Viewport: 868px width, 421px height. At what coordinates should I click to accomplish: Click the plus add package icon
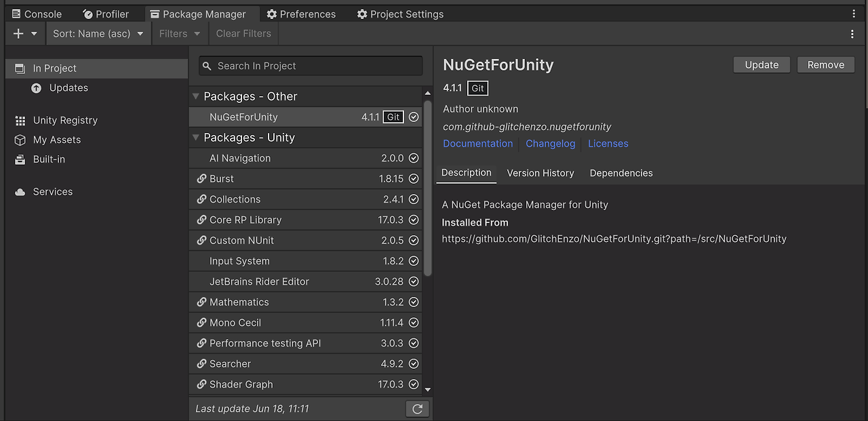pos(18,33)
